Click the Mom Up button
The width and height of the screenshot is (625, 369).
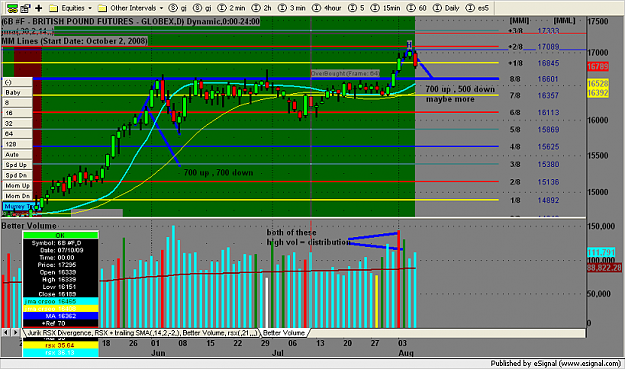point(17,186)
